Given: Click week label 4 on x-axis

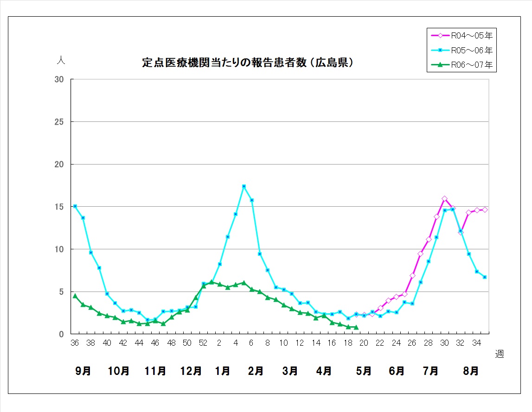Looking at the screenshot, I should tap(236, 343).
